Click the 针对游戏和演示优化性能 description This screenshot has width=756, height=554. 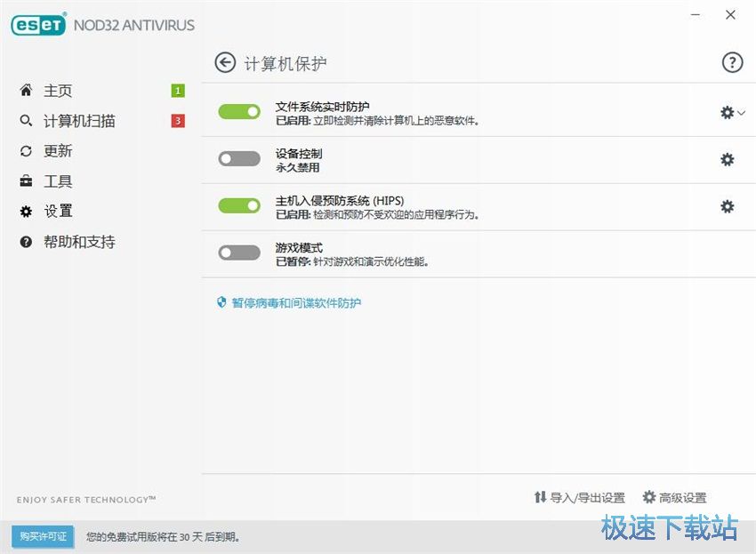(x=371, y=261)
